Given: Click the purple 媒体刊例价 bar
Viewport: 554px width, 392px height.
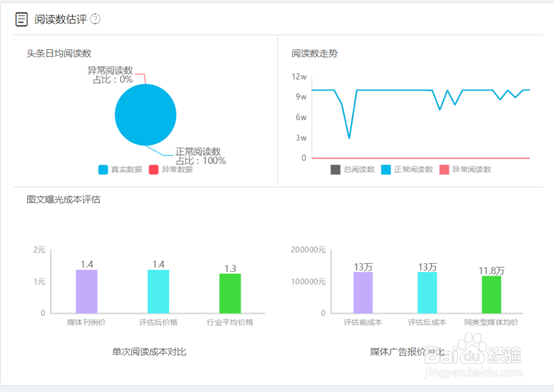Looking at the screenshot, I should (x=87, y=292).
